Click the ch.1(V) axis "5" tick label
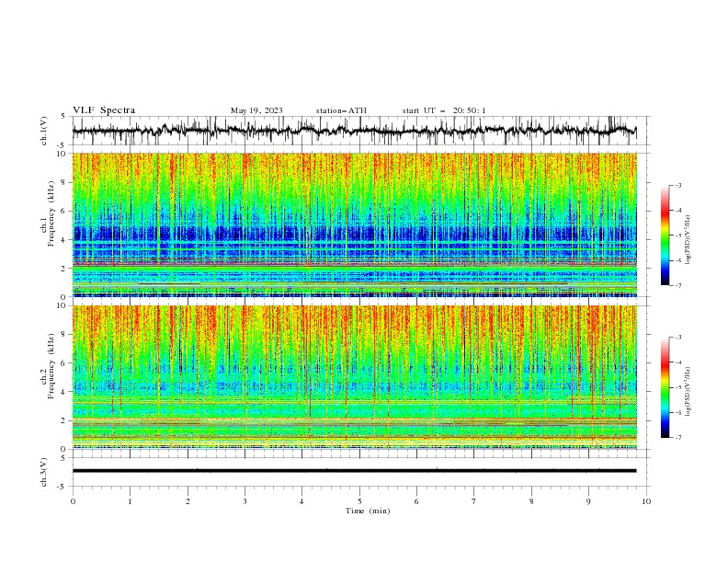The image size is (728, 563). (x=63, y=117)
